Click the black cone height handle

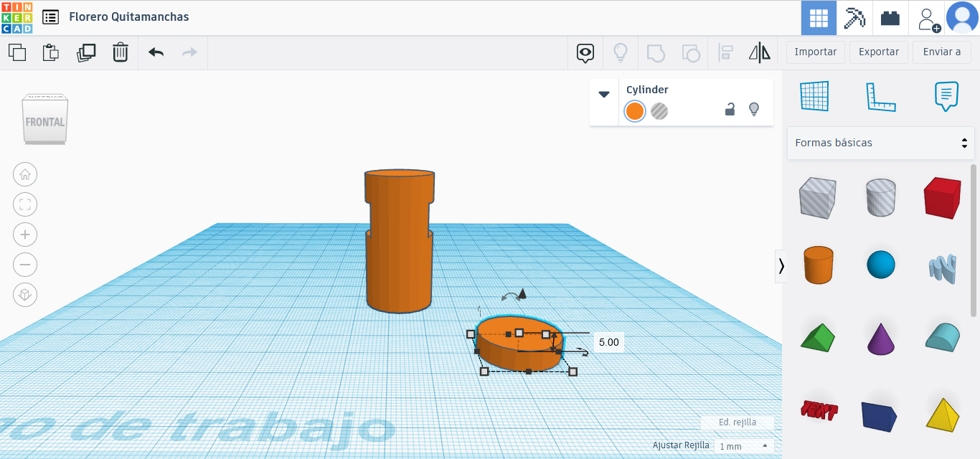pos(522,293)
